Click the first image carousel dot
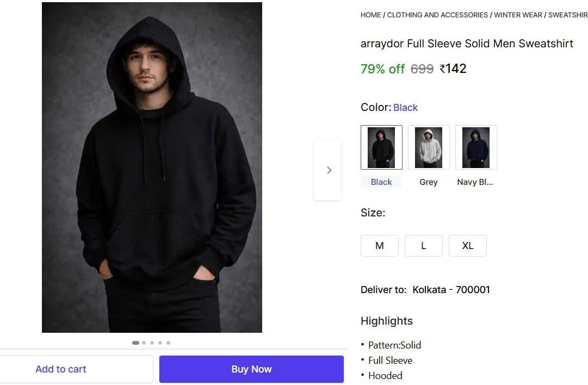Viewport: 588px width, 385px height. [135, 343]
